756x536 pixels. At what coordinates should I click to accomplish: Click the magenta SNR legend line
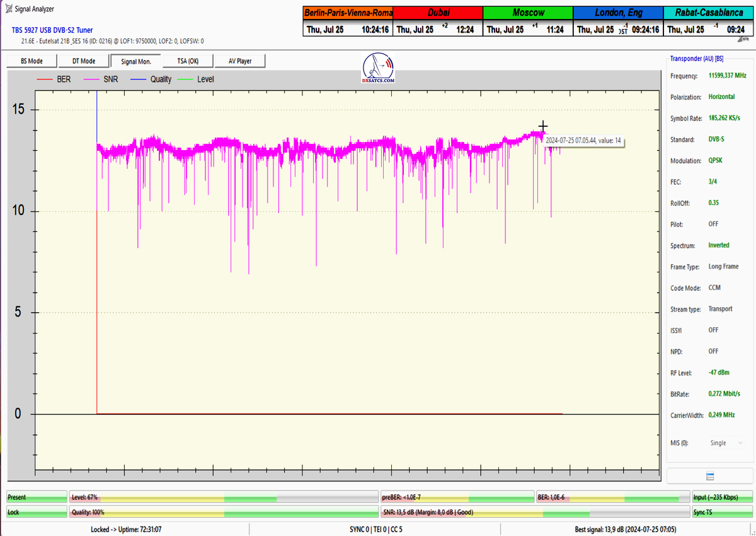pyautogui.click(x=91, y=79)
